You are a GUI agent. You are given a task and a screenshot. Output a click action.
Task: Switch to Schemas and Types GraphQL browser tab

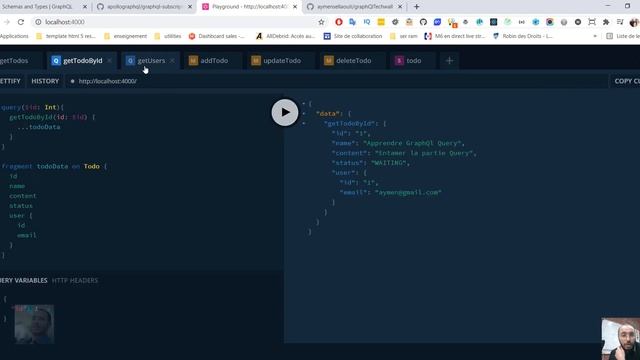point(43,7)
